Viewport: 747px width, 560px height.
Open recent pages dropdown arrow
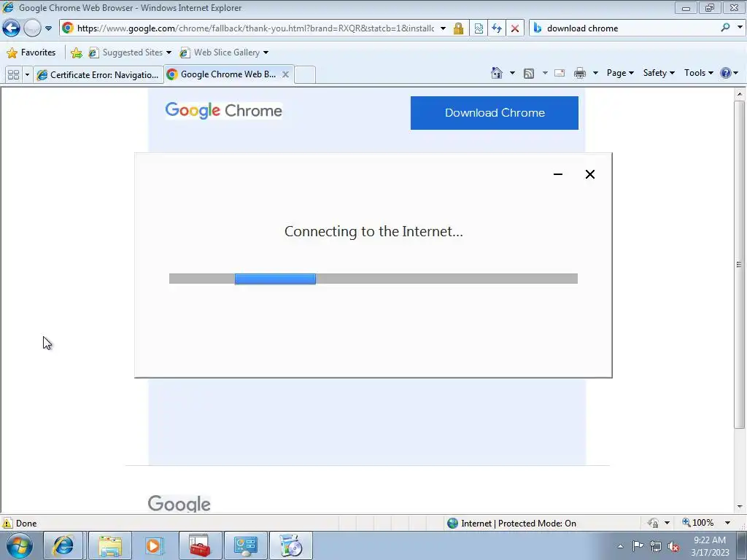(x=48, y=28)
